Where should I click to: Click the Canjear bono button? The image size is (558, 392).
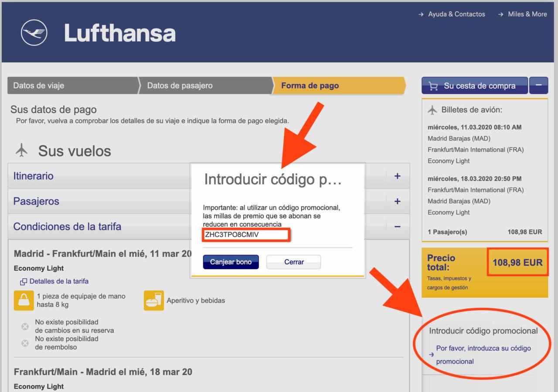[231, 262]
